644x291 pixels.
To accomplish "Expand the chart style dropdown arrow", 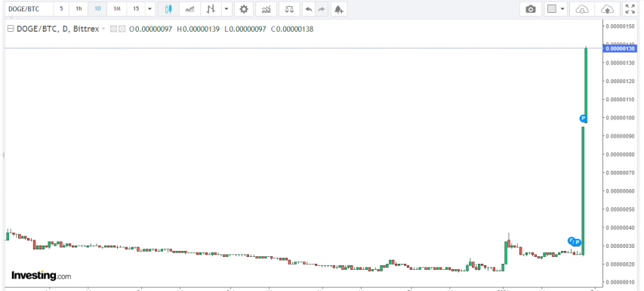I will pos(226,9).
